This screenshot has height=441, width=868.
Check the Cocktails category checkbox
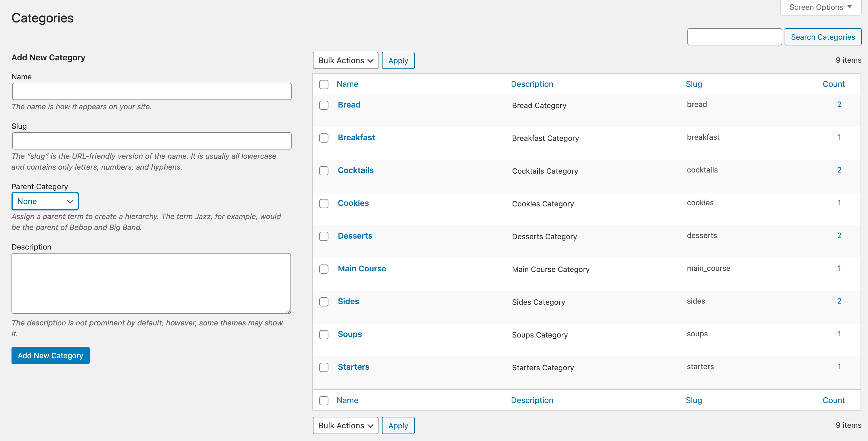(x=324, y=170)
